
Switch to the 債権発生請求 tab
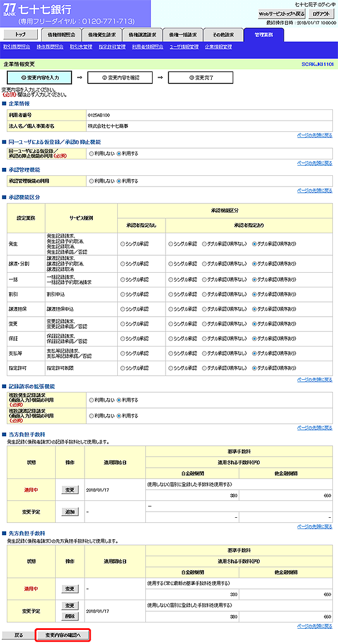click(101, 35)
